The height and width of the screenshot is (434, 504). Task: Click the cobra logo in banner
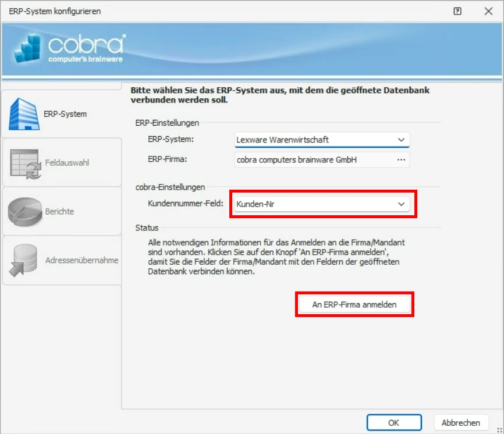pos(70,48)
